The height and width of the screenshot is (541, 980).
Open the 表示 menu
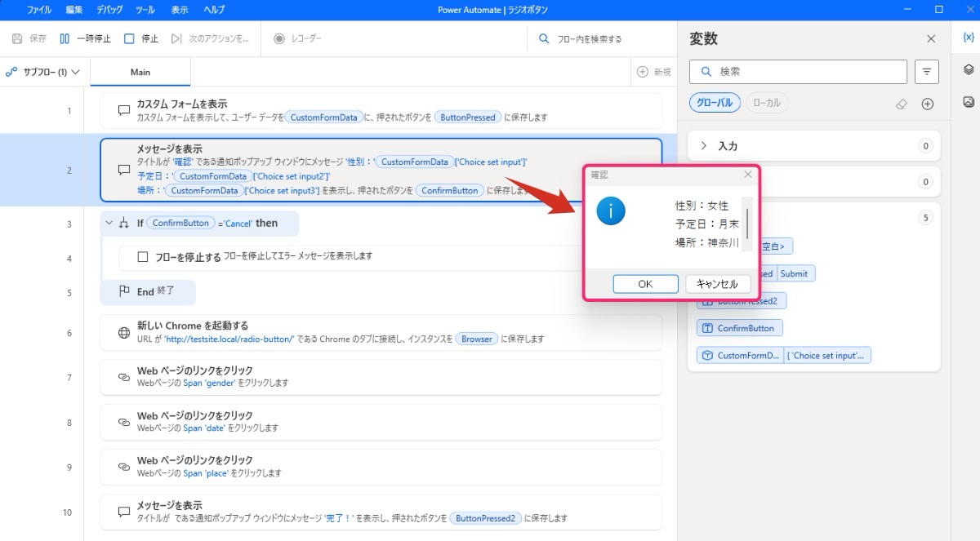coord(179,10)
